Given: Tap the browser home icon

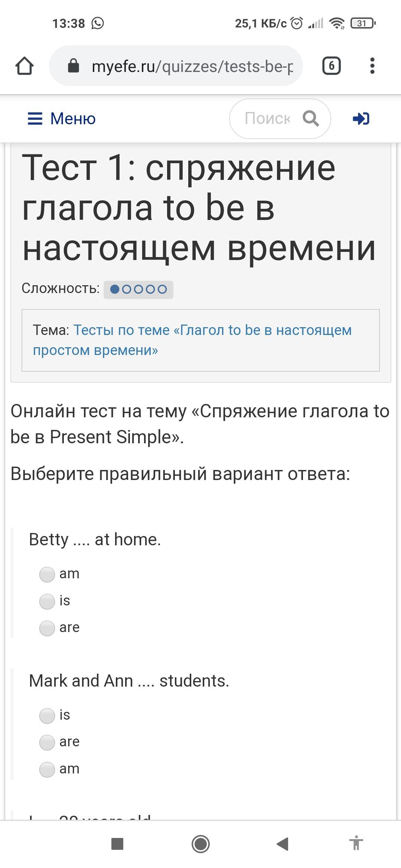Looking at the screenshot, I should pos(25,66).
